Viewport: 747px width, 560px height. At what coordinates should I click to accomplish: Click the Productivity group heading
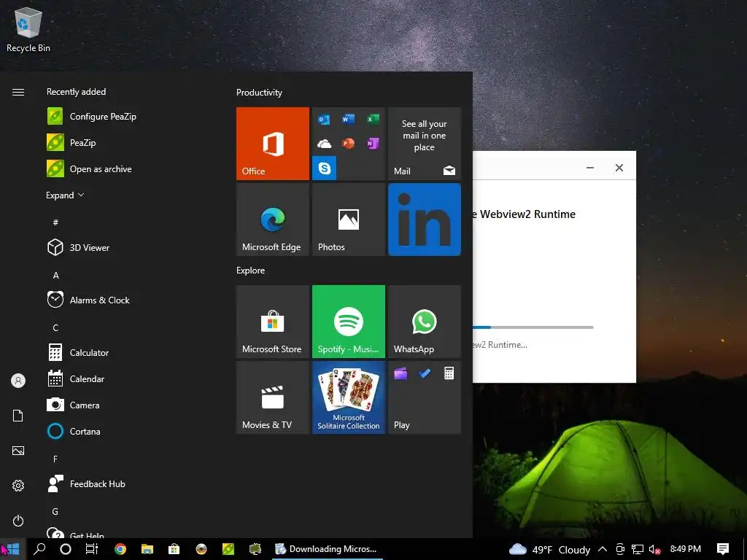(x=259, y=93)
